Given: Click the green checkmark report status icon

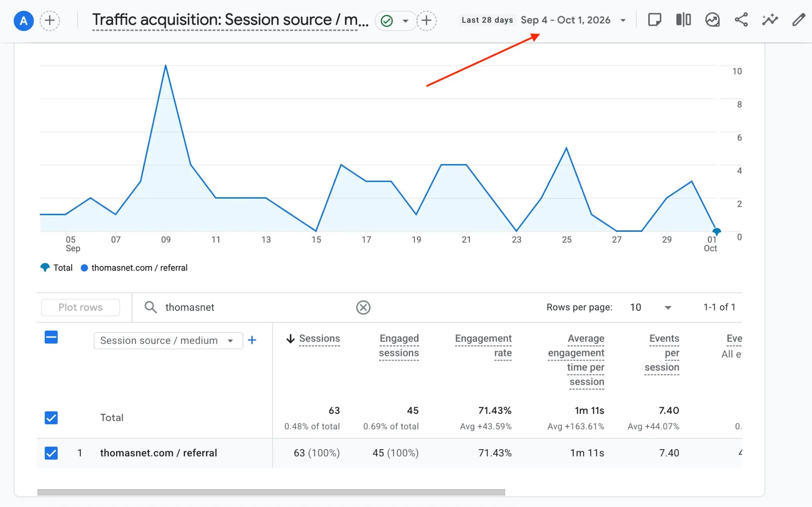Looking at the screenshot, I should click(387, 21).
